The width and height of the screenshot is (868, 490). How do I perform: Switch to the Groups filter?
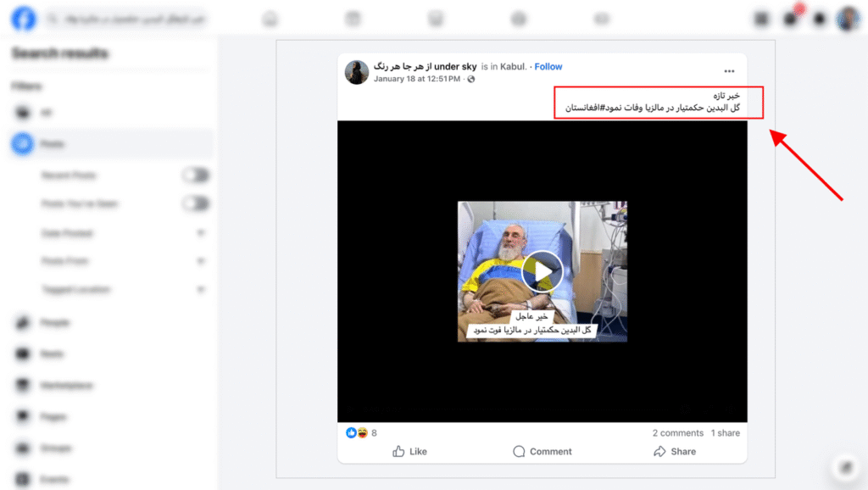point(55,448)
